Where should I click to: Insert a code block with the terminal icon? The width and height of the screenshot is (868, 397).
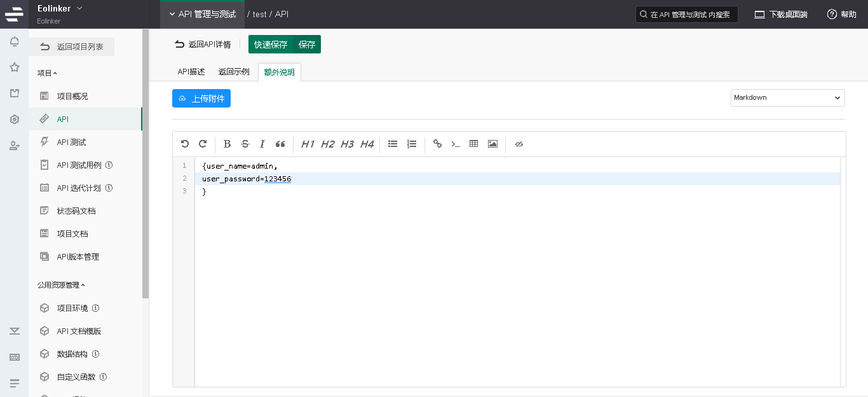[x=456, y=144]
